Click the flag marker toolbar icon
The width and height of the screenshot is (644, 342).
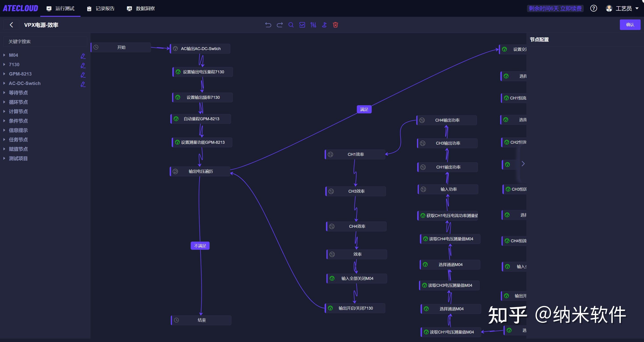click(x=324, y=25)
